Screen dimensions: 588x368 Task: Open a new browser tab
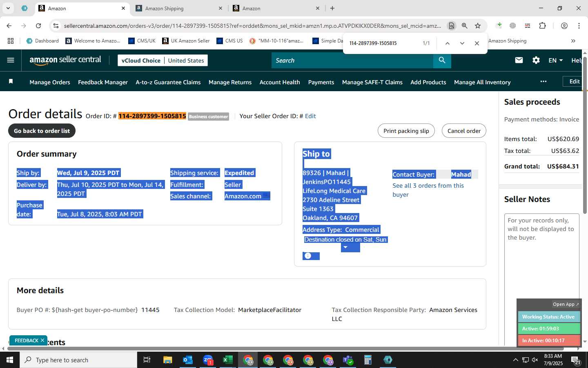(x=332, y=8)
